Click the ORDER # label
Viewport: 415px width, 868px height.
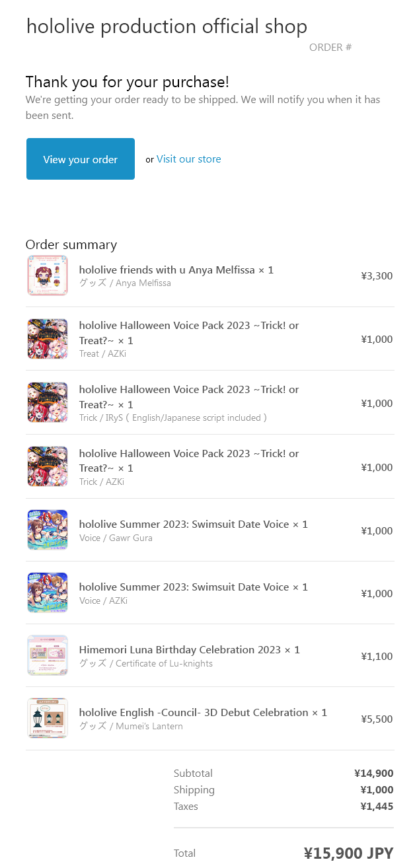click(x=330, y=48)
